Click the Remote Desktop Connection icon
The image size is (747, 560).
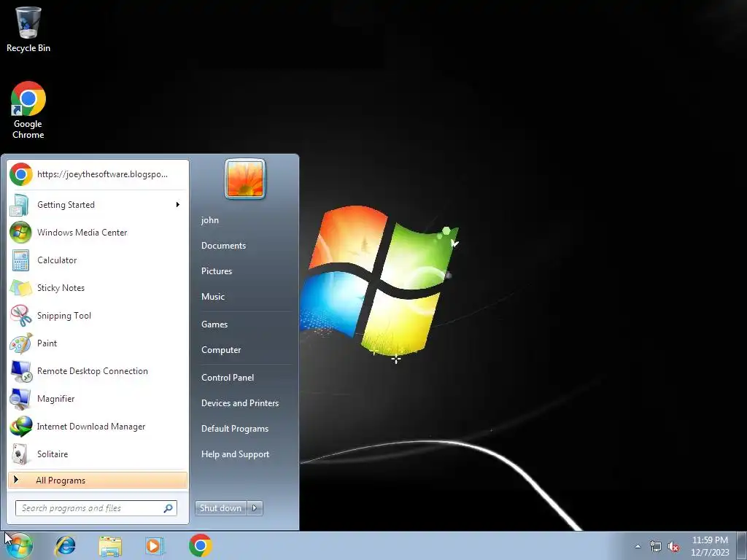coord(21,371)
